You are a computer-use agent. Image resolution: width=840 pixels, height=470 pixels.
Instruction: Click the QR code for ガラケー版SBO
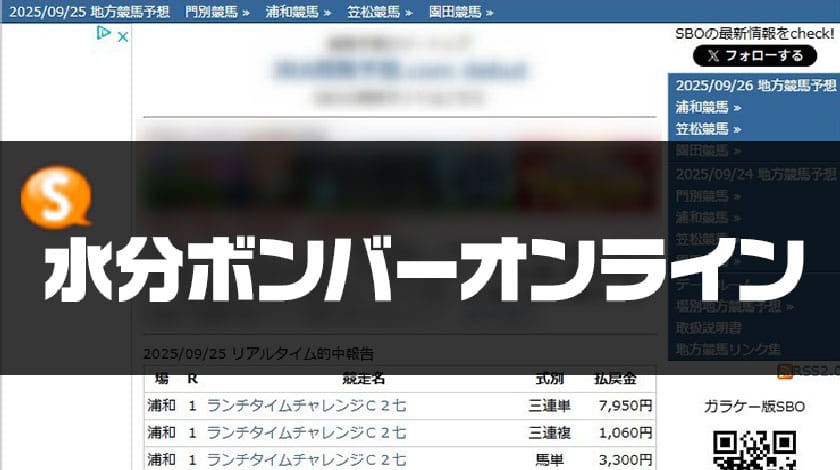click(755, 450)
